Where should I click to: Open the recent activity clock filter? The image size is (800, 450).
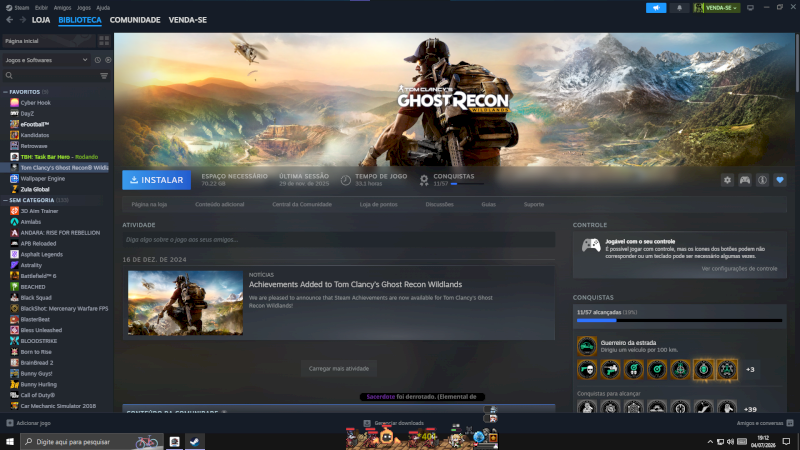coord(98,60)
